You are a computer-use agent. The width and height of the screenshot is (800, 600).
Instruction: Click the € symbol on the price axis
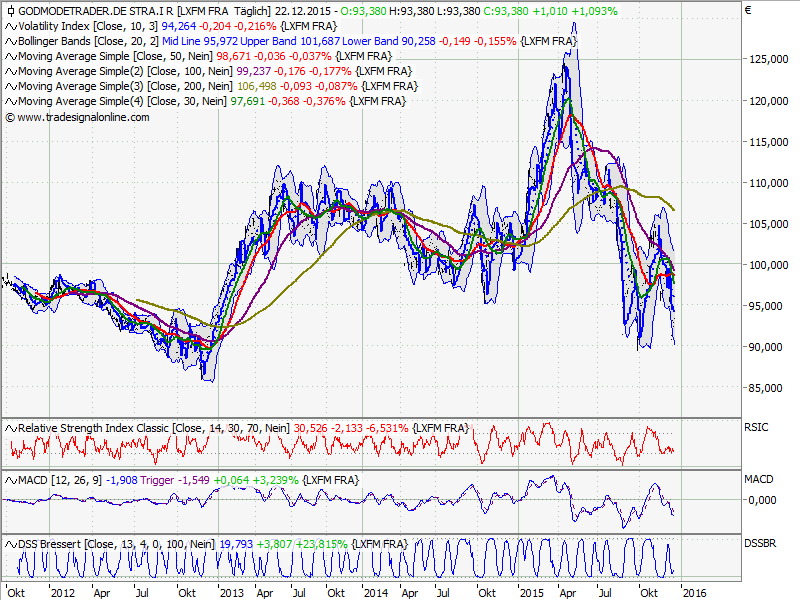pos(749,10)
